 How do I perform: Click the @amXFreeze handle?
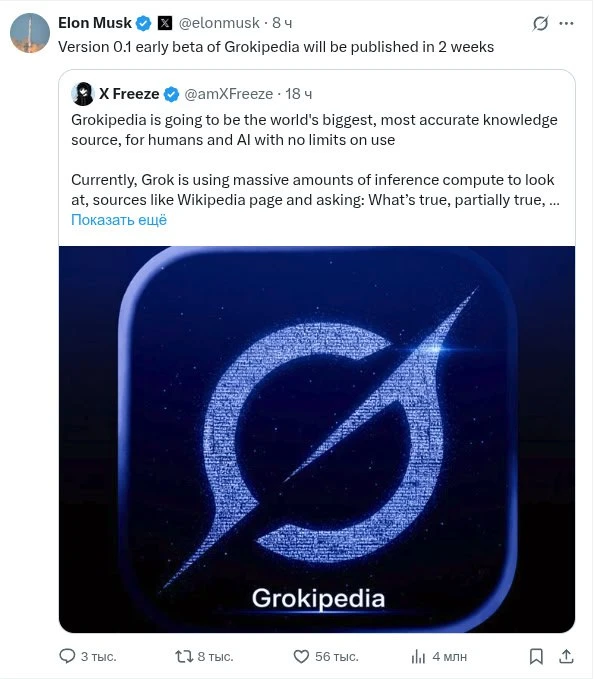coord(228,94)
